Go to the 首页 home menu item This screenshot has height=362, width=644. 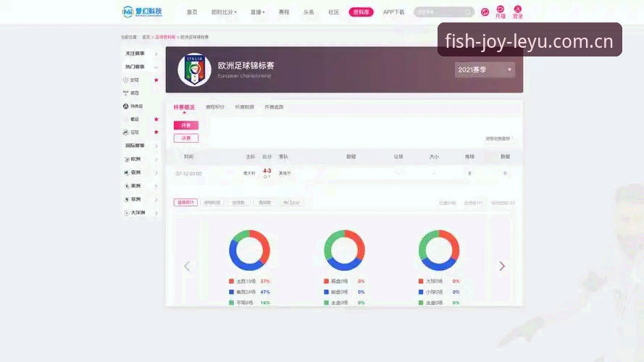(192, 12)
